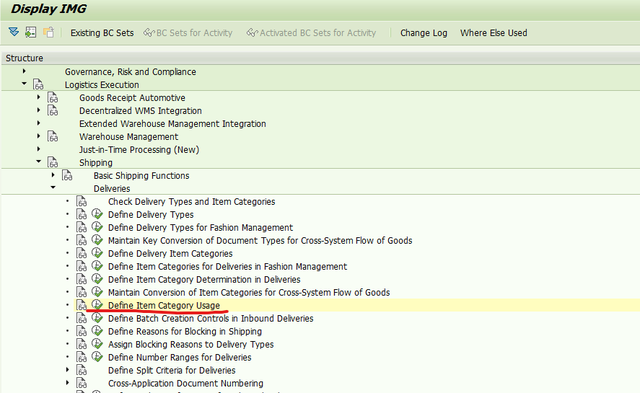The width and height of the screenshot is (640, 393).
Task: Select Define Number Ranges for Deliveries text
Action: pos(180,357)
